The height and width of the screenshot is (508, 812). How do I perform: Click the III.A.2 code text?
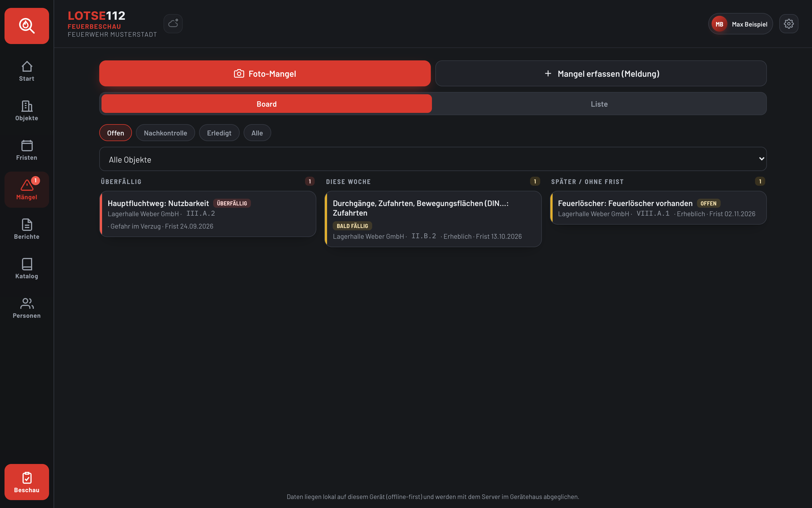click(201, 213)
